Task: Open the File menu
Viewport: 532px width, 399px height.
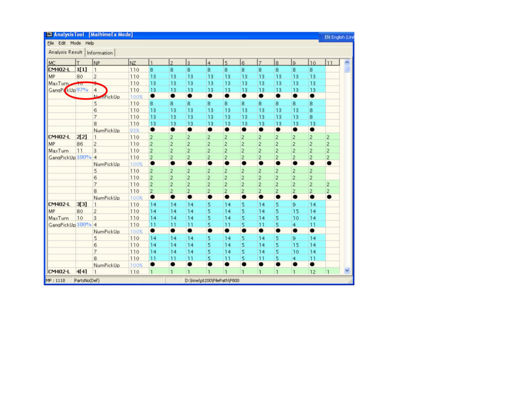Action: point(51,43)
